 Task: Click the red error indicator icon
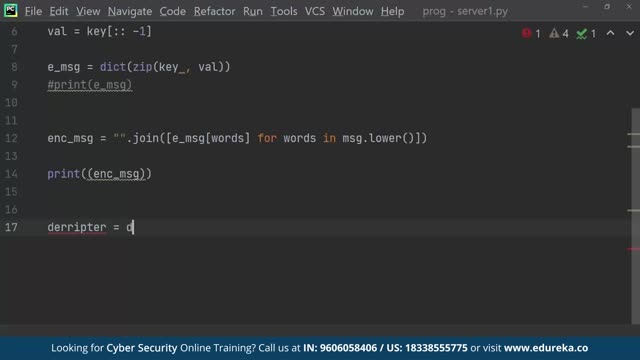pyautogui.click(x=527, y=33)
